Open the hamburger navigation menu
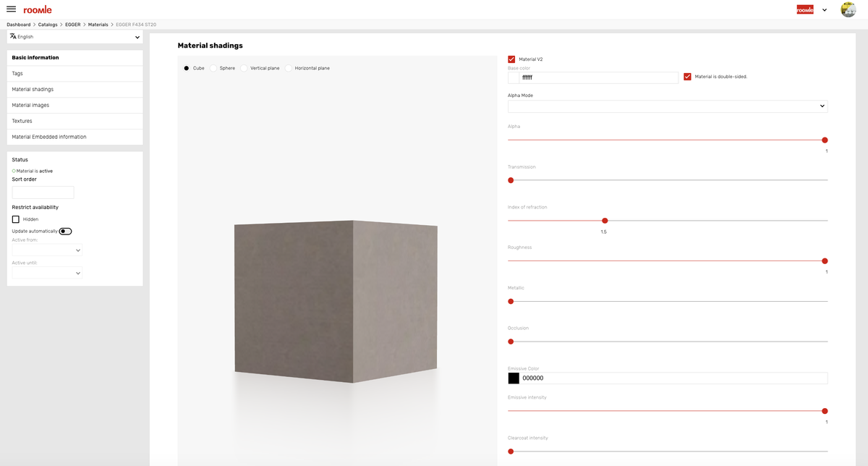868x466 pixels. (x=11, y=9)
